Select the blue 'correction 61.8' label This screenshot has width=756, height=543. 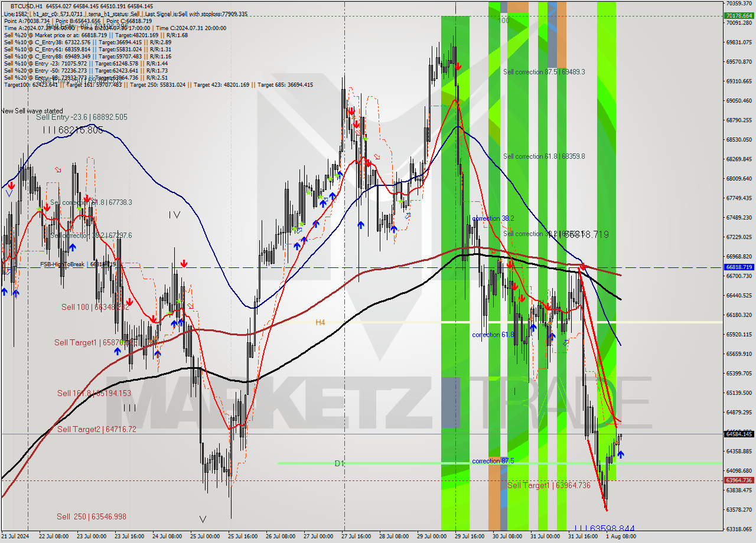click(x=493, y=335)
